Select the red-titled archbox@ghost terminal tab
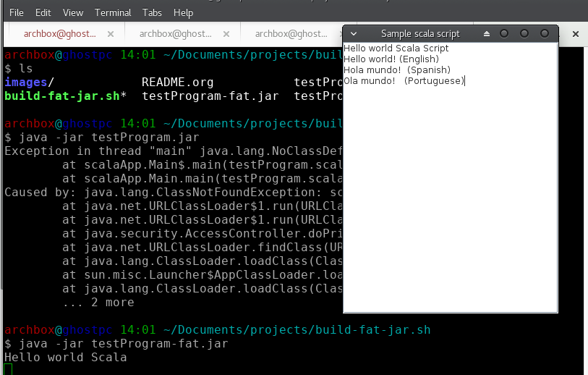The height and width of the screenshot is (375, 588). tap(60, 34)
